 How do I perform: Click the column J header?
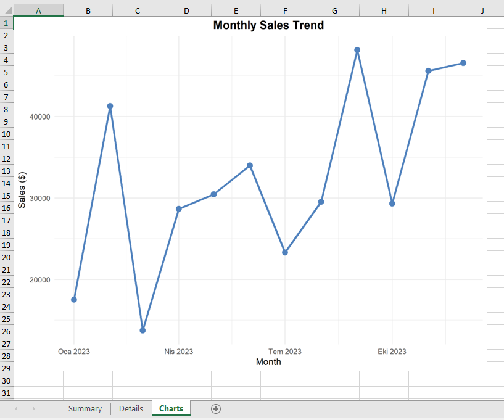pyautogui.click(x=482, y=10)
